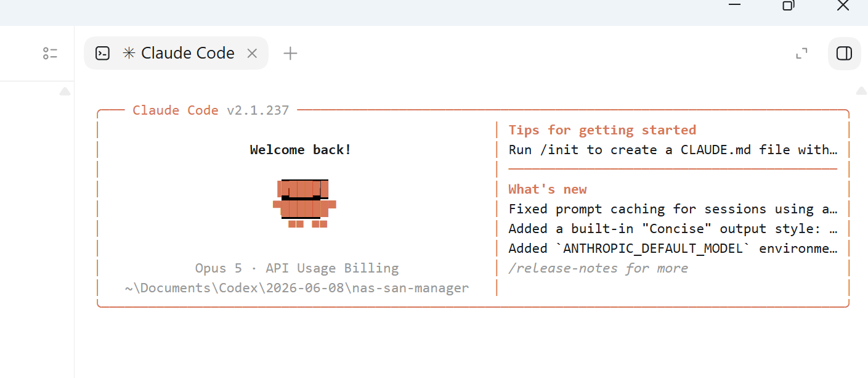This screenshot has height=378, width=868.
Task: Click the Claude mascot pixel art
Action: (x=304, y=203)
